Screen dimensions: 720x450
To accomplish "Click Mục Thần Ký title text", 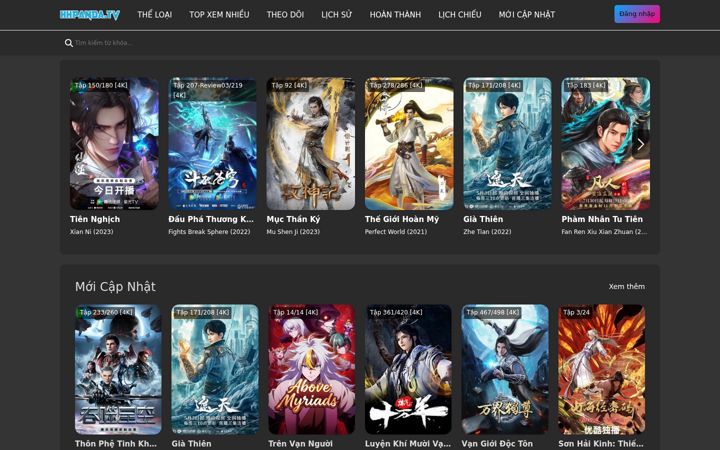I will point(293,219).
